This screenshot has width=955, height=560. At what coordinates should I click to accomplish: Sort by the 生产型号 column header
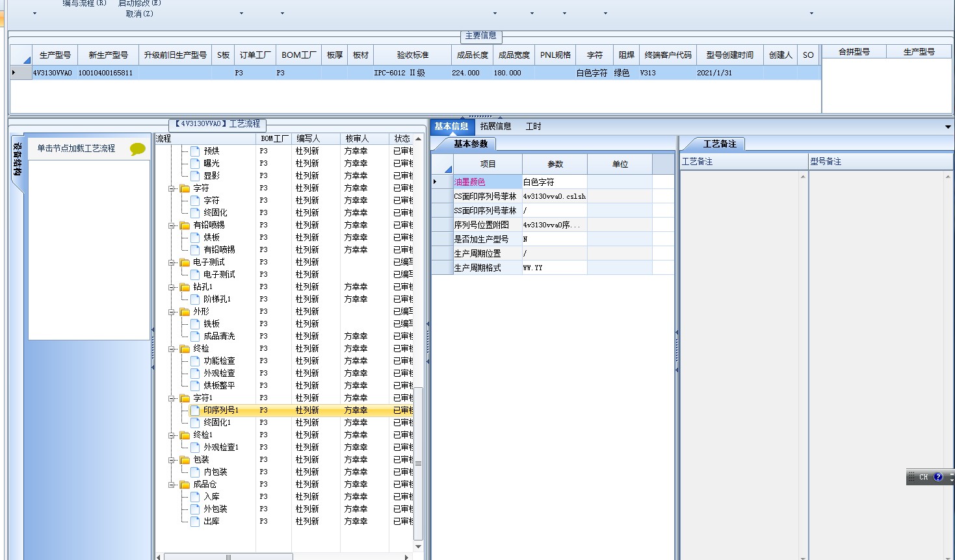point(55,55)
